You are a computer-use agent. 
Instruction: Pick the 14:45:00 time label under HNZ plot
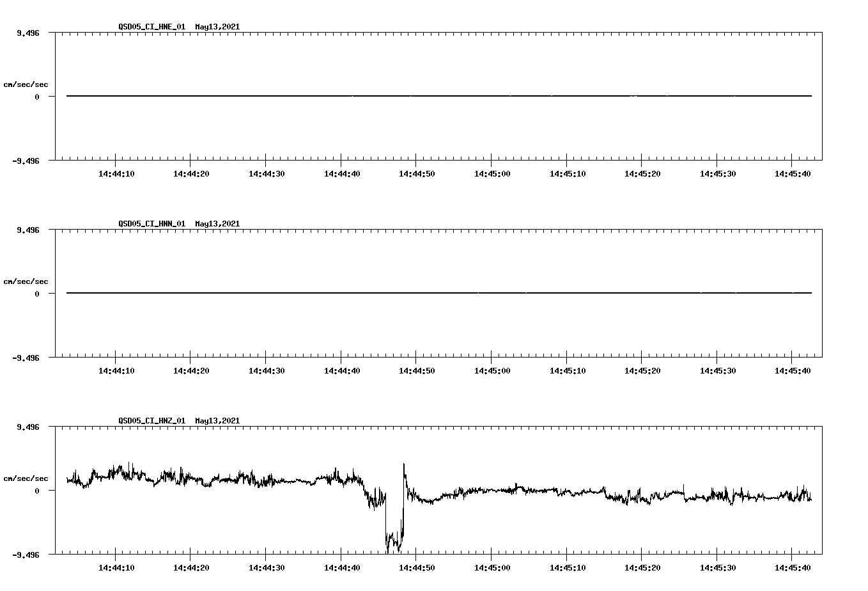[492, 568]
